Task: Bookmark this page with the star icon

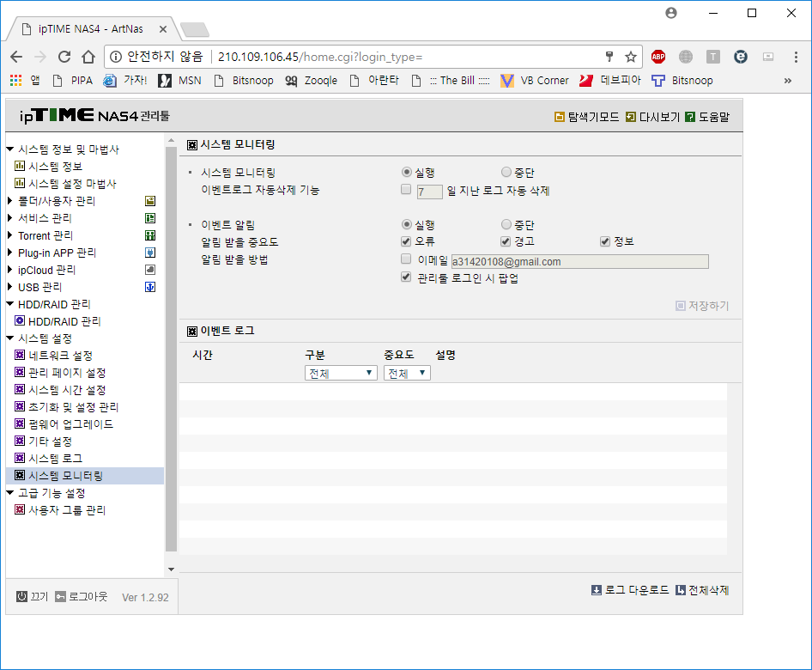Action: click(x=631, y=57)
